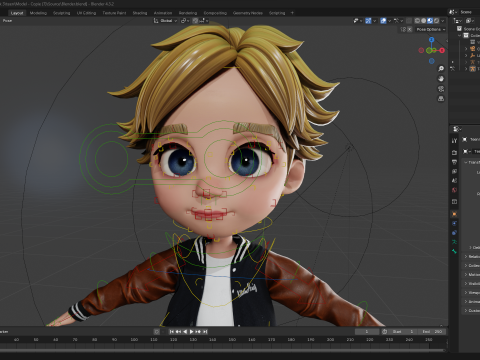Image resolution: width=480 pixels, height=360 pixels.
Task: Play animation in reverse
Action: coord(185,332)
